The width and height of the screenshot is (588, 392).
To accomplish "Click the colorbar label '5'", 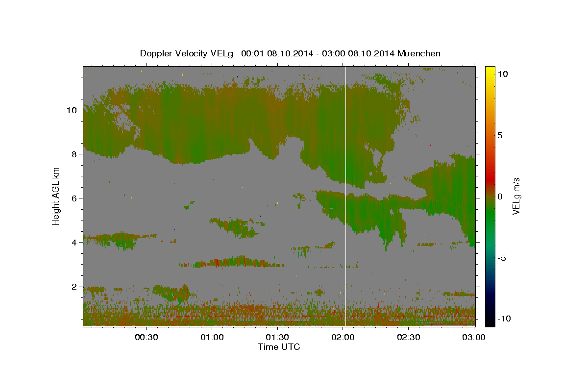I will 500,135.
